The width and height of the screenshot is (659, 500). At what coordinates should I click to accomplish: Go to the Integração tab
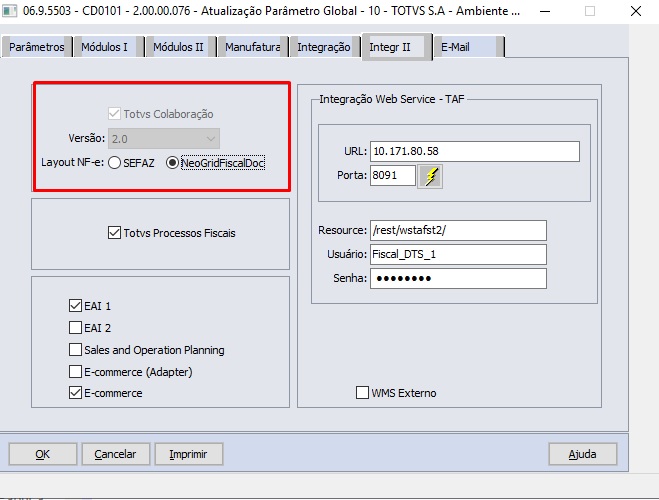coord(324,47)
